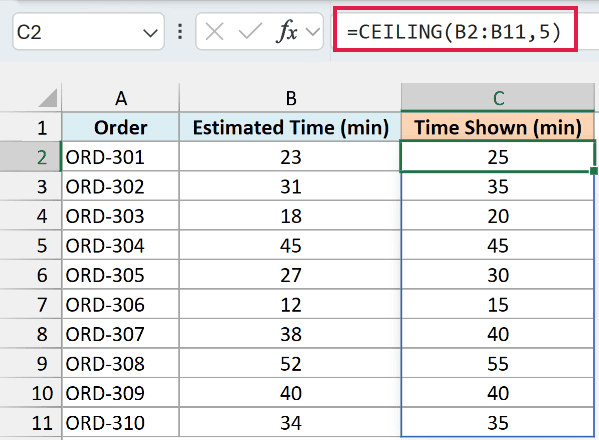Click time shown 15 in row 7
This screenshot has height=440, width=599.
tap(498, 304)
